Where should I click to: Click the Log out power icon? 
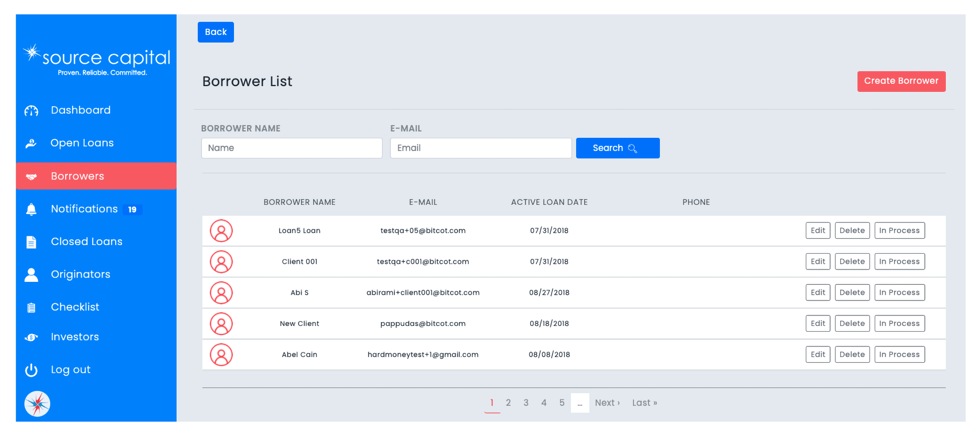pos(31,370)
